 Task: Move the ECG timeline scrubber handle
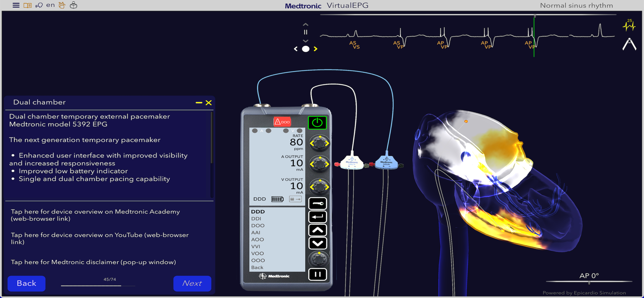click(535, 16)
